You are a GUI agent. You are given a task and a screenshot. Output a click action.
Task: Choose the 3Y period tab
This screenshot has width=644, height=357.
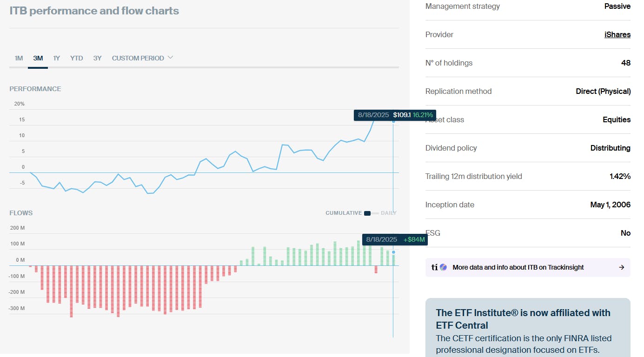(x=97, y=58)
